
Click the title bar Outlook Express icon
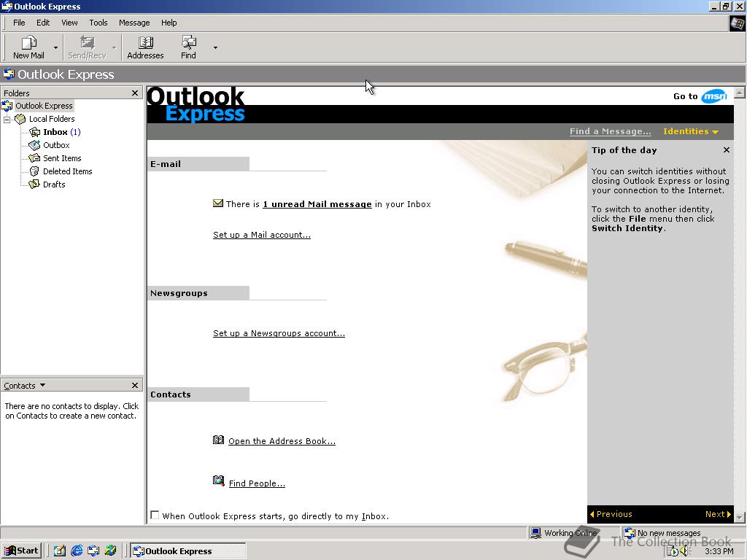(7, 6)
